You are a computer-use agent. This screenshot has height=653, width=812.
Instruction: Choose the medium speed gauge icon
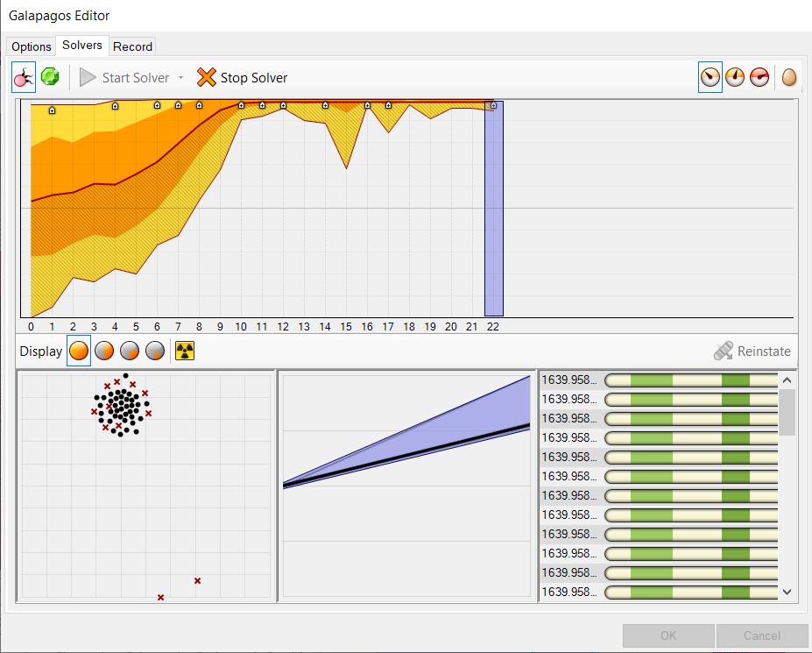(x=735, y=77)
